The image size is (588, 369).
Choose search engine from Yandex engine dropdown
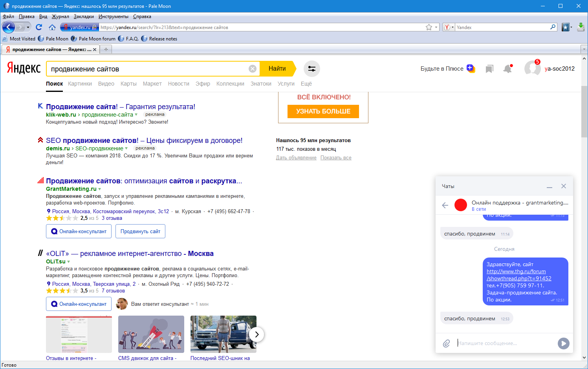(x=449, y=27)
